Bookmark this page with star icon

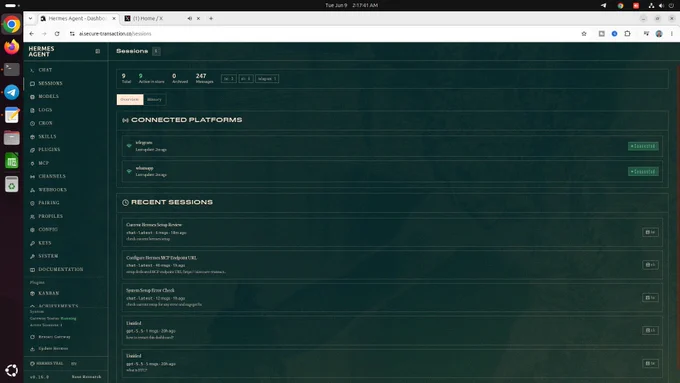coord(584,33)
